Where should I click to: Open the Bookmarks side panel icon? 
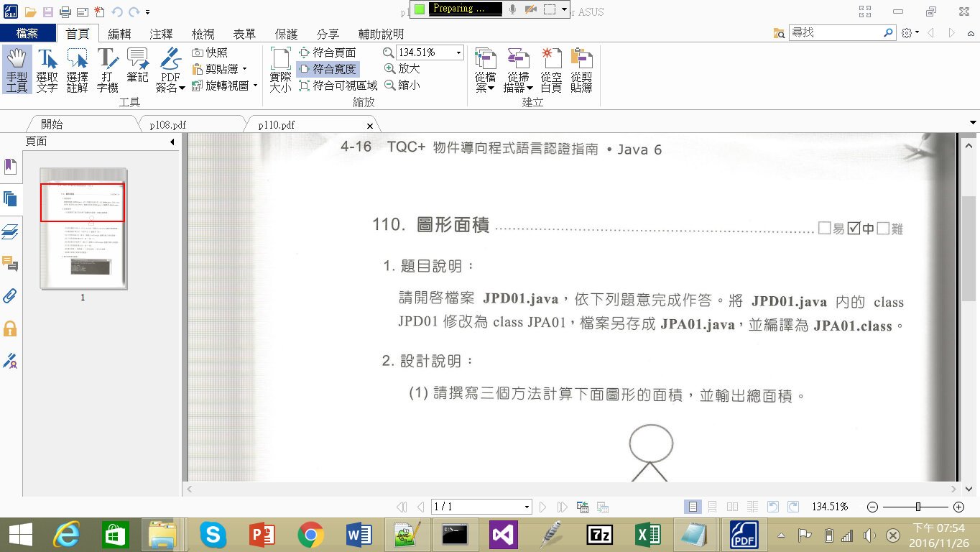click(x=10, y=167)
